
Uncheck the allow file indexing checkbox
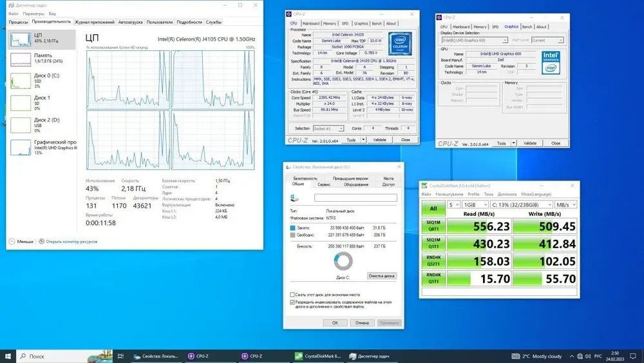pos(292,301)
